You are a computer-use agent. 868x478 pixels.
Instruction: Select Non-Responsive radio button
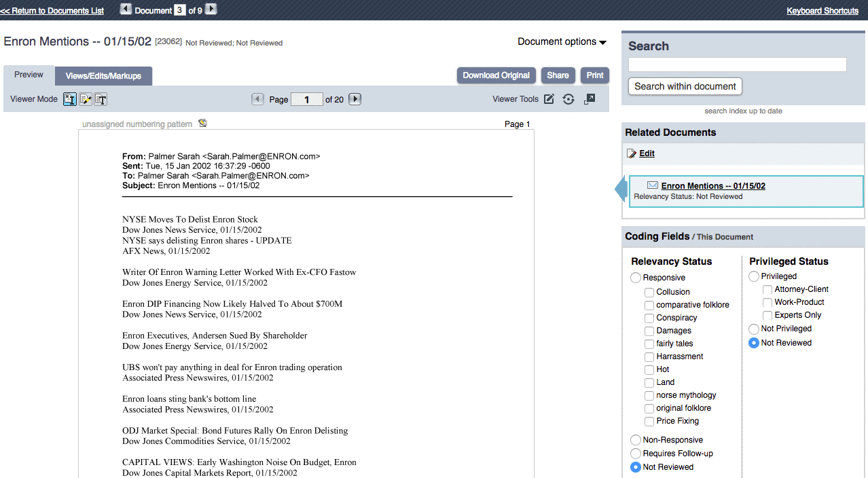636,440
